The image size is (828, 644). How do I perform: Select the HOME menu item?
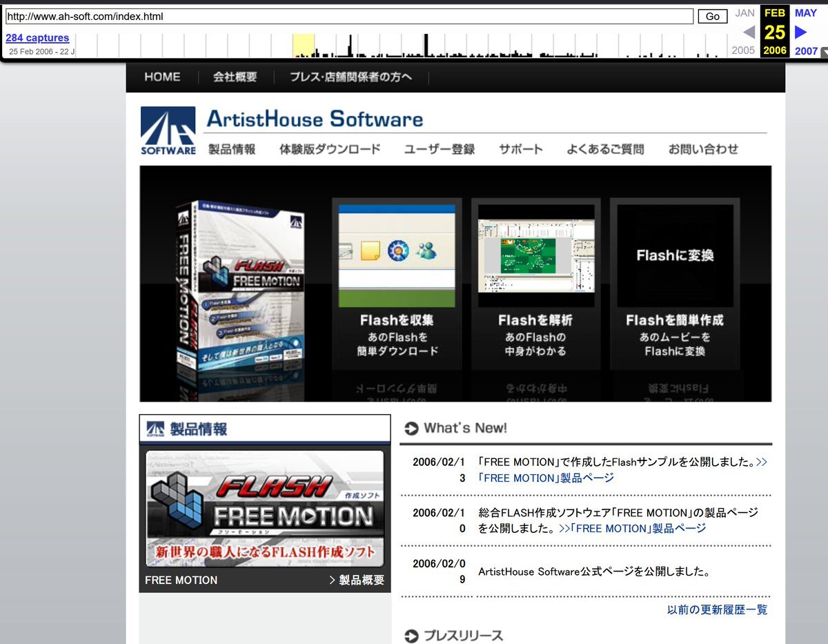[162, 77]
